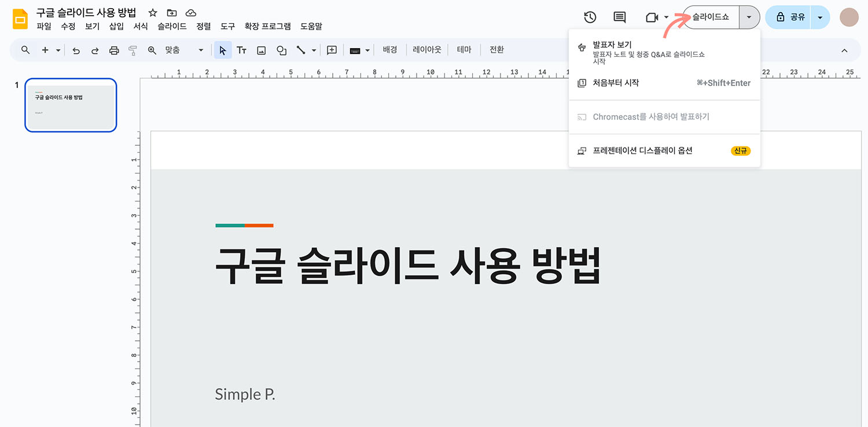Expand line type dropdown arrow
868x427 pixels.
click(x=314, y=50)
